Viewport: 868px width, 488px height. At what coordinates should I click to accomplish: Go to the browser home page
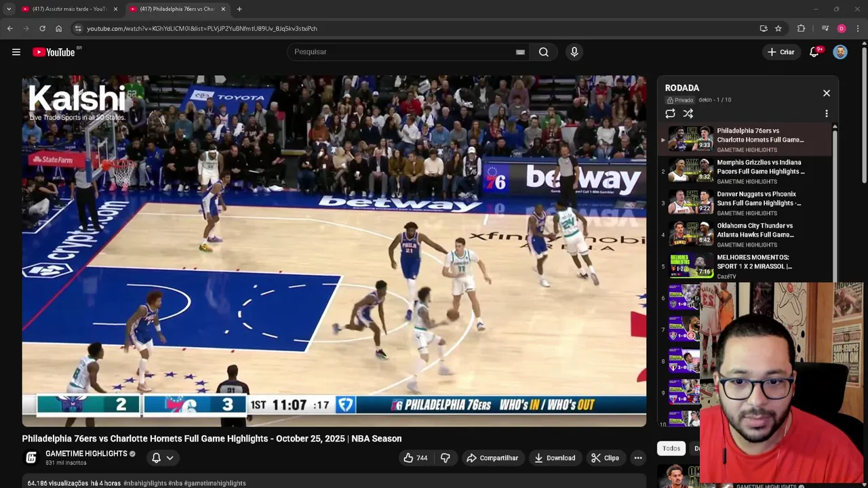coord(58,28)
